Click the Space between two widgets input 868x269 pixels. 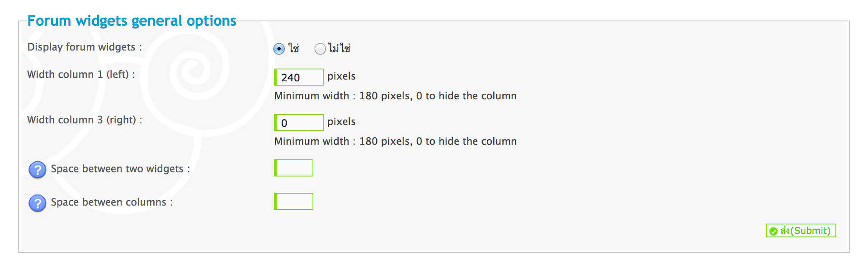point(294,168)
